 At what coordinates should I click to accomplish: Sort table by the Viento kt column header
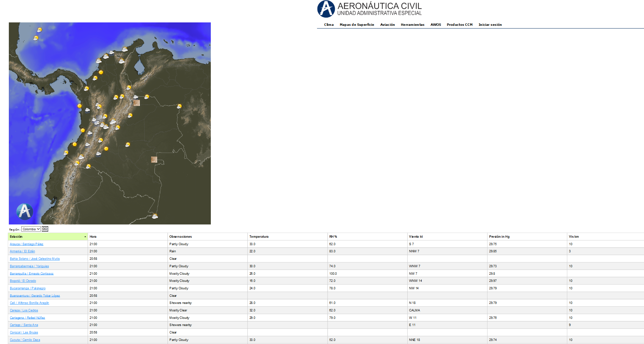pos(447,237)
